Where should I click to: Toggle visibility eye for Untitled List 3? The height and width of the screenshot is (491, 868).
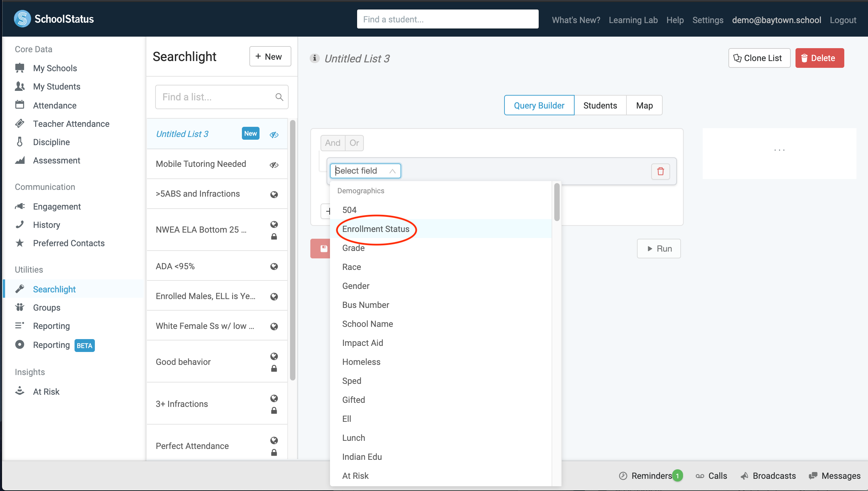(x=274, y=135)
